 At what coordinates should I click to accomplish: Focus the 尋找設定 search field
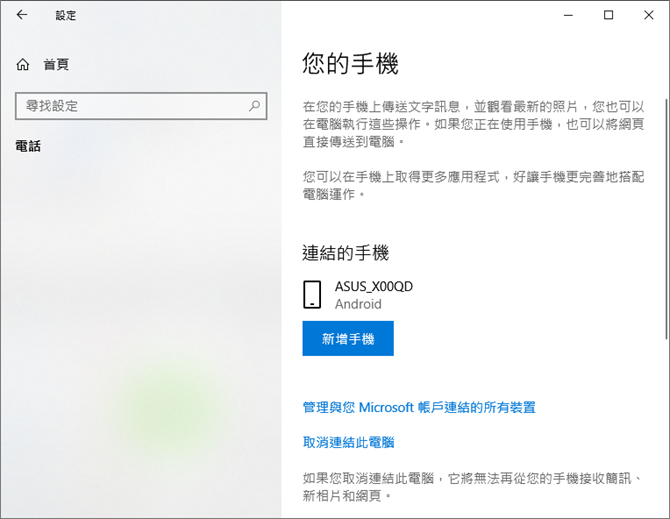(141, 106)
